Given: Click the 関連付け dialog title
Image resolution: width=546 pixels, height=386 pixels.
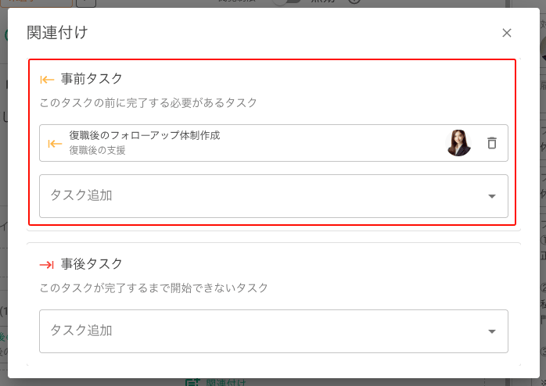Looking at the screenshot, I should pos(57,33).
